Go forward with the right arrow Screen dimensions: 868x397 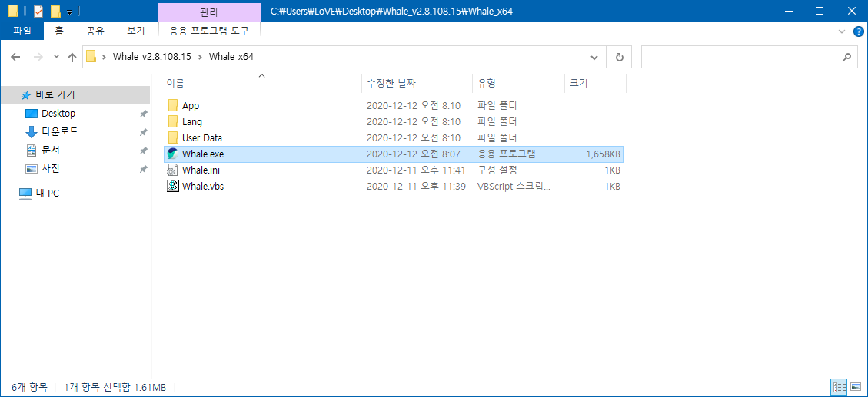(x=38, y=57)
